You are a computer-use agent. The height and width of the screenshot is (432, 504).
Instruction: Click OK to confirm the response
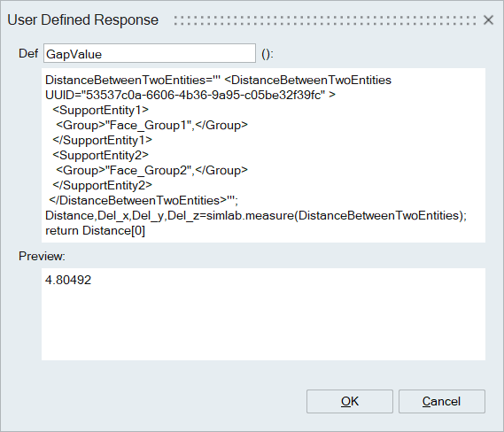click(x=349, y=401)
